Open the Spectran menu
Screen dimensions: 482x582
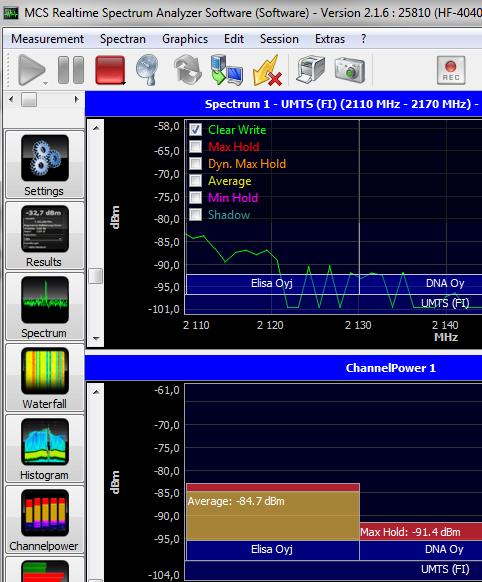tap(123, 39)
